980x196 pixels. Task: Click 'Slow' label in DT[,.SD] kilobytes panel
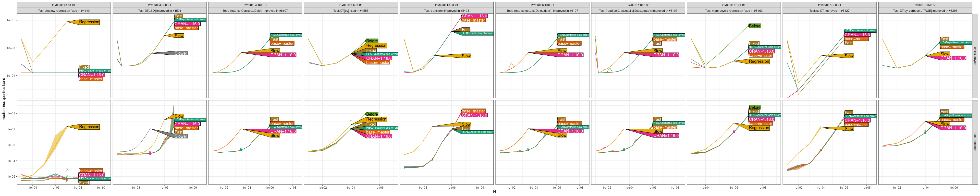click(179, 36)
